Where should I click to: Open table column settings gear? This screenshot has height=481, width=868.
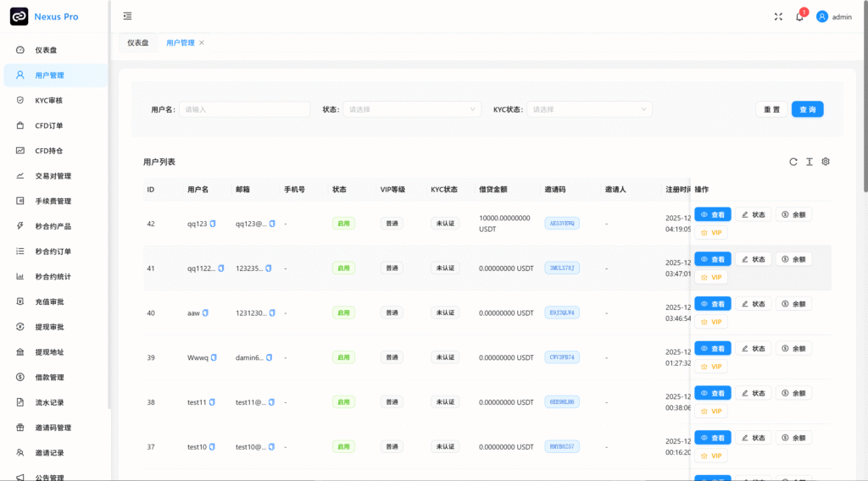click(826, 162)
